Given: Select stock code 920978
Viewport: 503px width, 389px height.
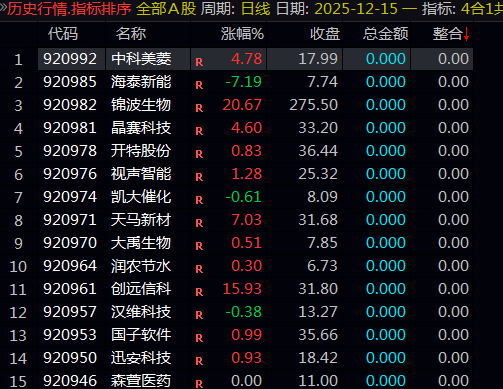Looking at the screenshot, I should 70,151.
